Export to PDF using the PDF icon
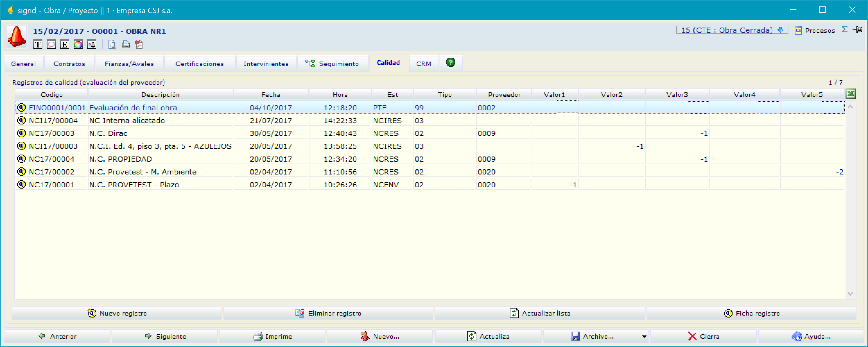 point(139,45)
